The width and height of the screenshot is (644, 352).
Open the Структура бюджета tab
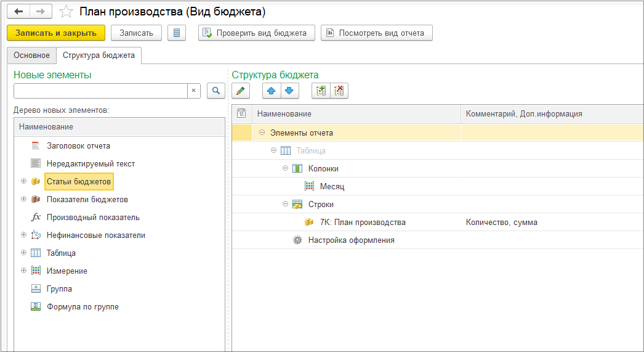point(99,55)
